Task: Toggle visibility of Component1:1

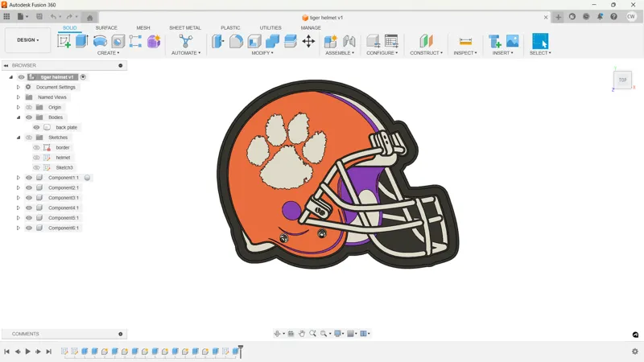Action: coord(29,178)
